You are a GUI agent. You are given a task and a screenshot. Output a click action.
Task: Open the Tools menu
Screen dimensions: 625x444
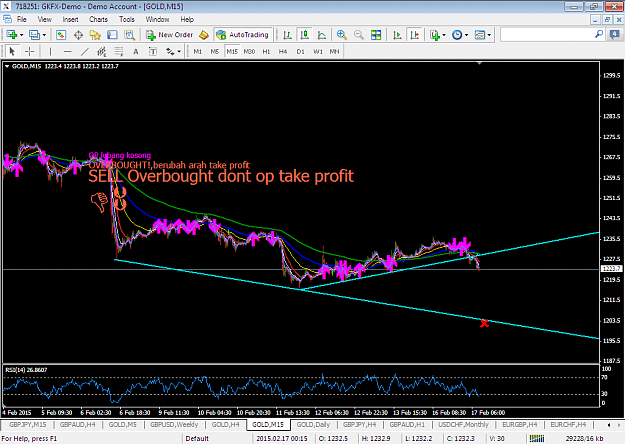click(x=127, y=19)
